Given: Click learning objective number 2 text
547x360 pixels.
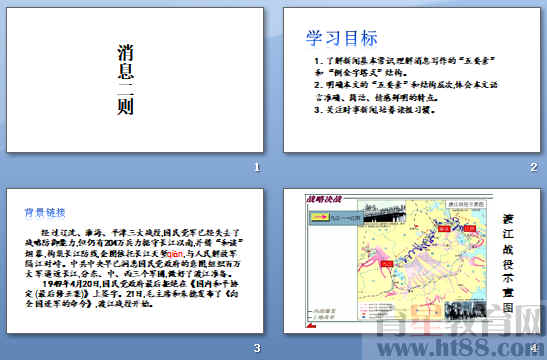Looking at the screenshot, I should (x=406, y=91).
